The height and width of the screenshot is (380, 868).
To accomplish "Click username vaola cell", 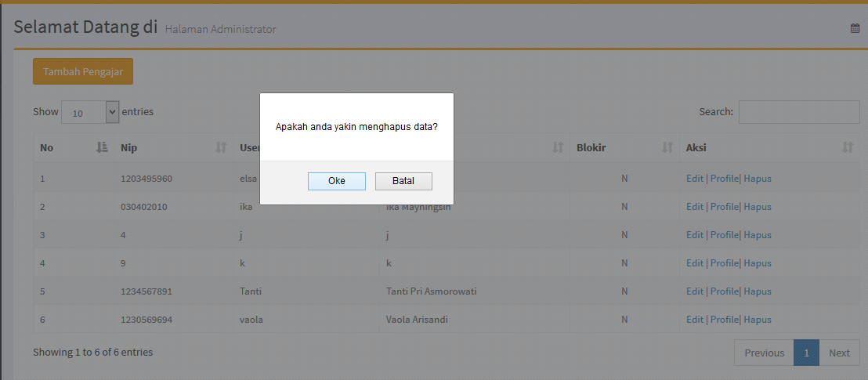I will [251, 320].
